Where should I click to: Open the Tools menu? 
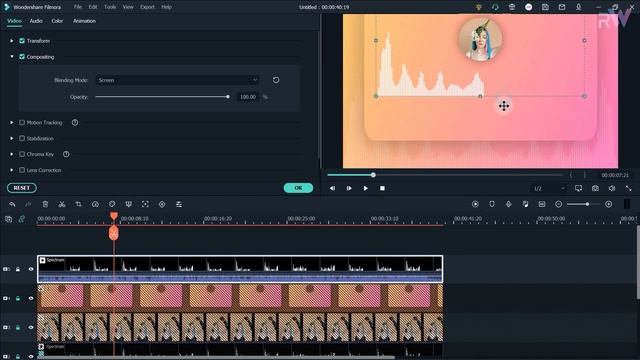pyautogui.click(x=110, y=7)
